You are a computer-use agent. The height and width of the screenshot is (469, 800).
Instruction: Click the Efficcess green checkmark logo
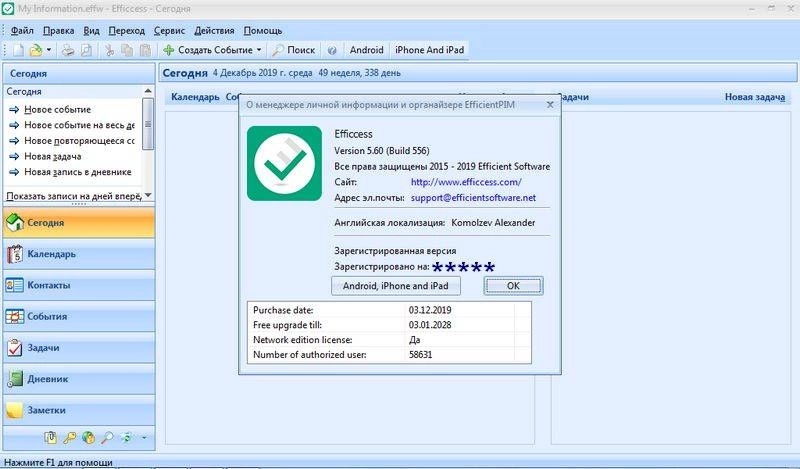coord(284,163)
